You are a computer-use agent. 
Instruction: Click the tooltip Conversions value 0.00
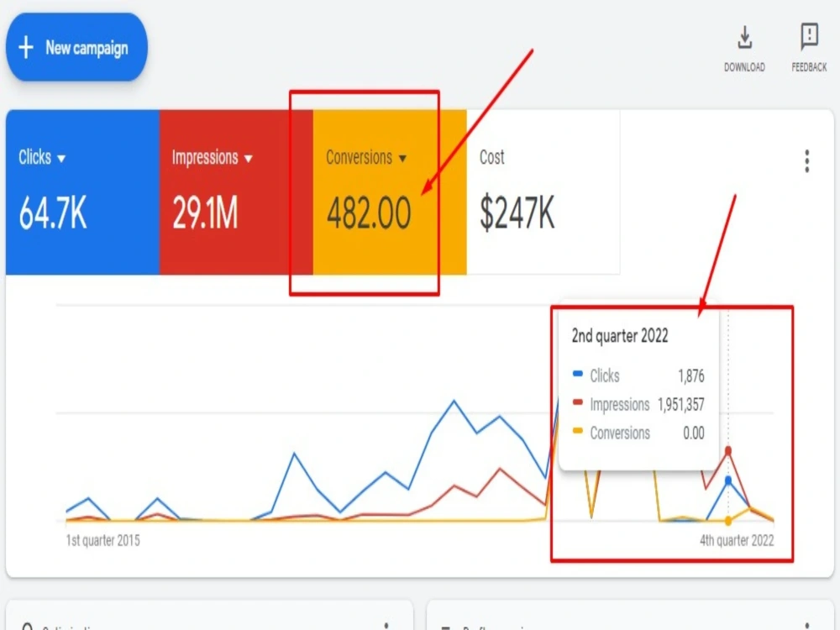click(694, 433)
